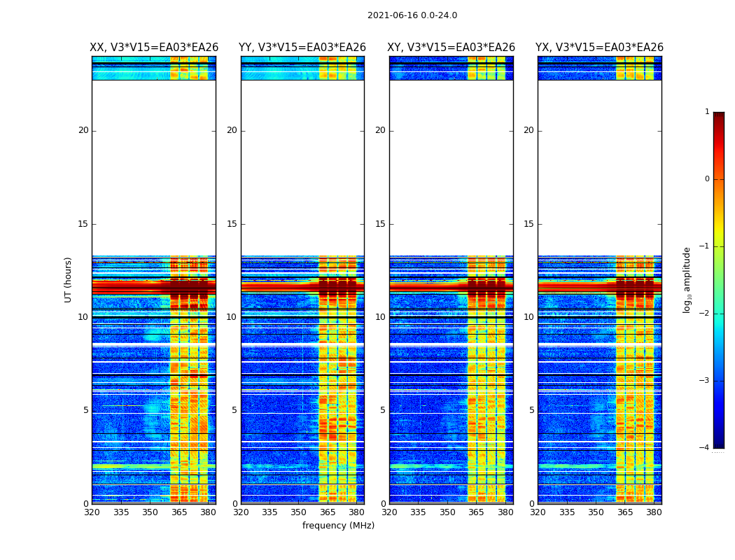Click the frequency (MHz) axis label

click(338, 525)
